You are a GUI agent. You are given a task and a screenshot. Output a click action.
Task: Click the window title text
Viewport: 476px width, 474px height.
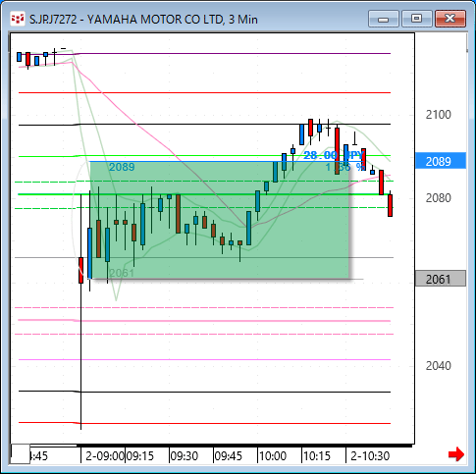(x=143, y=20)
